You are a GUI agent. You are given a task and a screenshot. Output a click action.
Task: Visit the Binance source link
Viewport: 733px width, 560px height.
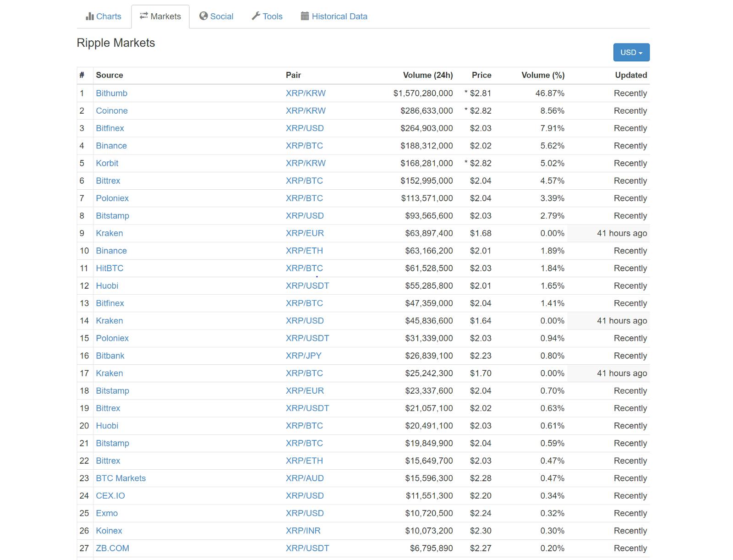(x=111, y=145)
